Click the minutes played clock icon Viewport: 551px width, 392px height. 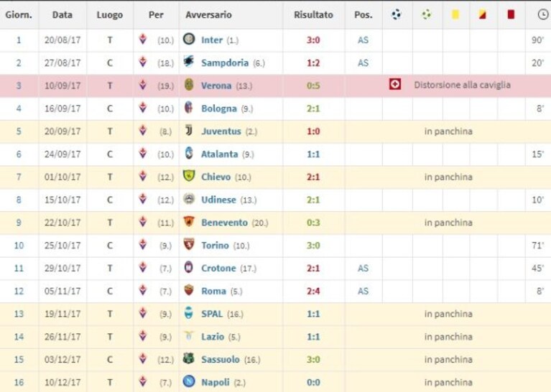point(543,14)
